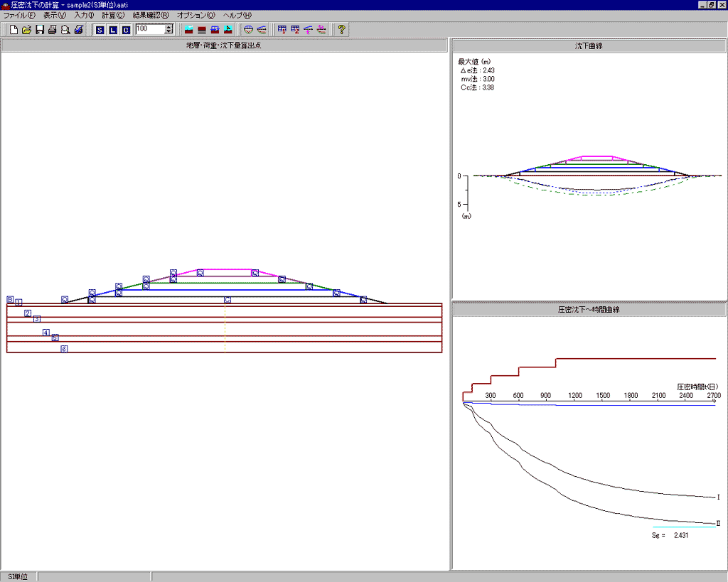The width and height of the screenshot is (728, 582).
Task: Toggle the S button in the toolbar
Action: click(x=100, y=30)
